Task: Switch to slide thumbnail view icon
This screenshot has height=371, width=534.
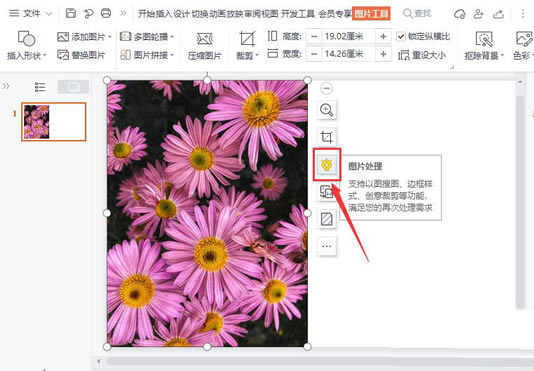Action: 73,87
